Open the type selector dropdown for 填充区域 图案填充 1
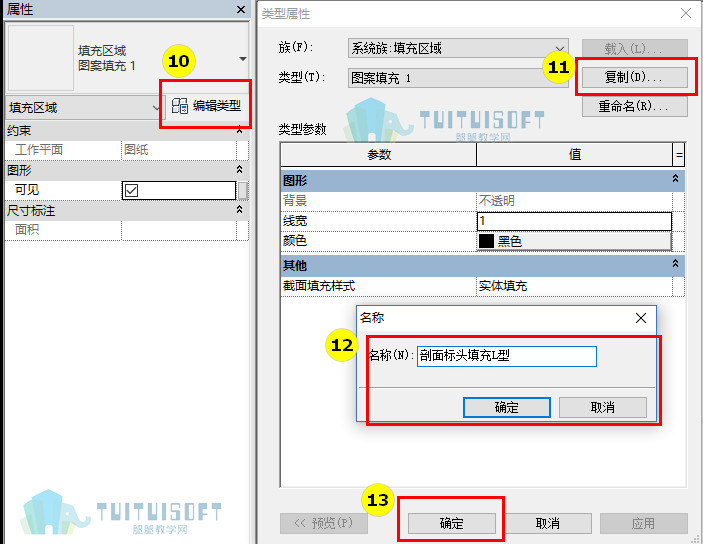 (243, 59)
